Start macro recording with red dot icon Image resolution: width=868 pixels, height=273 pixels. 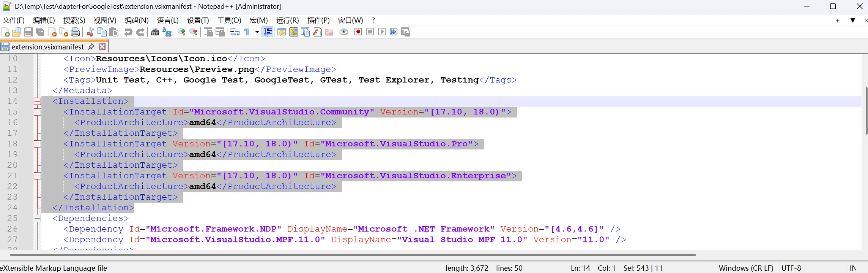click(358, 32)
